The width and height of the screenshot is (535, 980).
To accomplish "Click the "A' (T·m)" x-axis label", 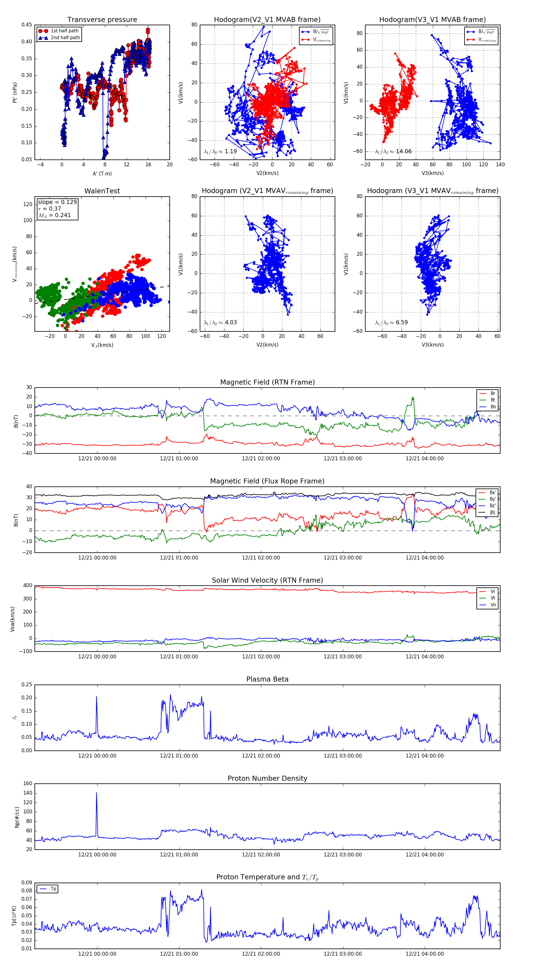I will tap(102, 173).
